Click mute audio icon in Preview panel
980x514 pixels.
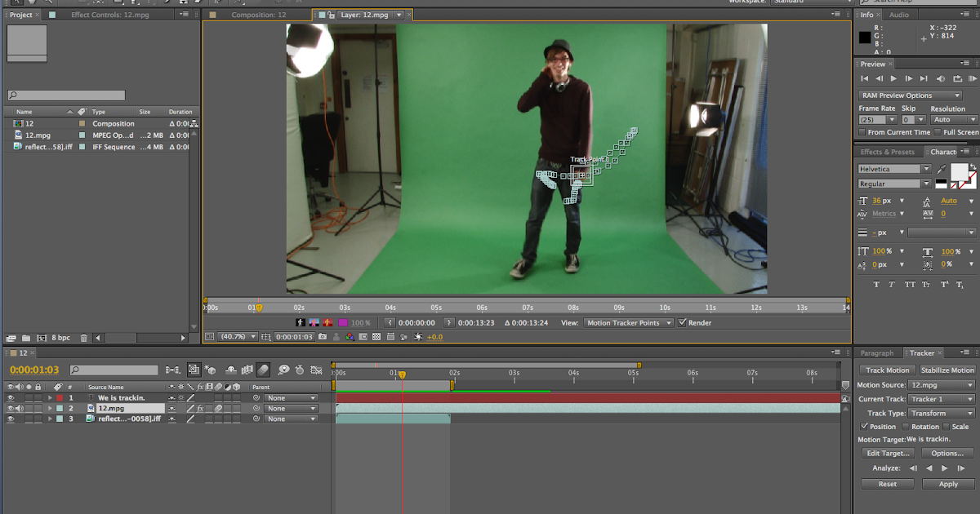[940, 78]
